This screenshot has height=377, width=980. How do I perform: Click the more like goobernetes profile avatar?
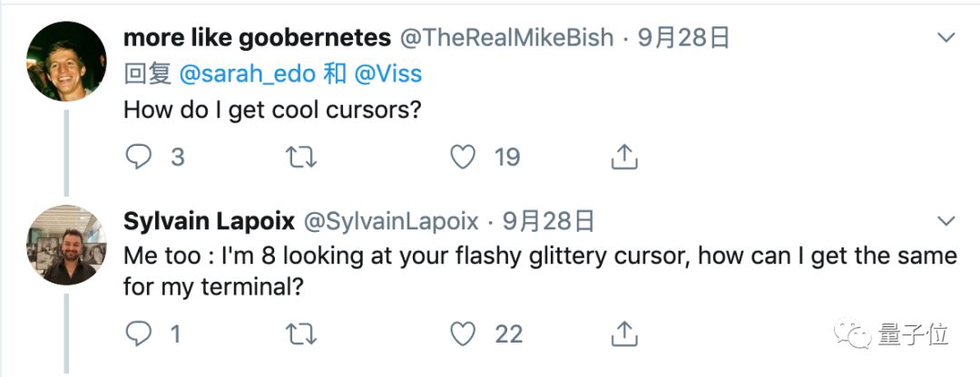[x=68, y=60]
